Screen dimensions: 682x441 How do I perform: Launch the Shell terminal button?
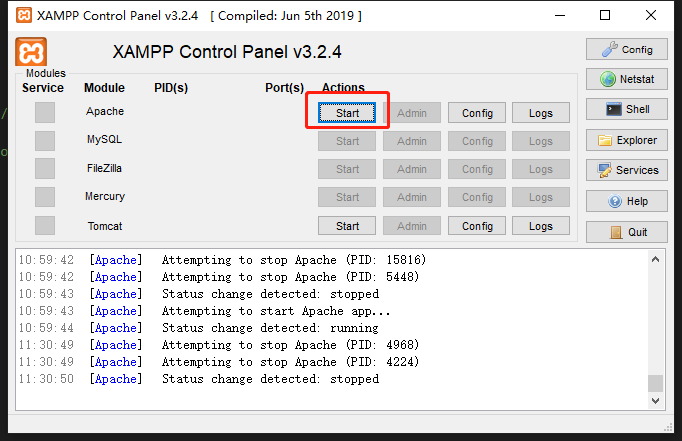point(626,109)
